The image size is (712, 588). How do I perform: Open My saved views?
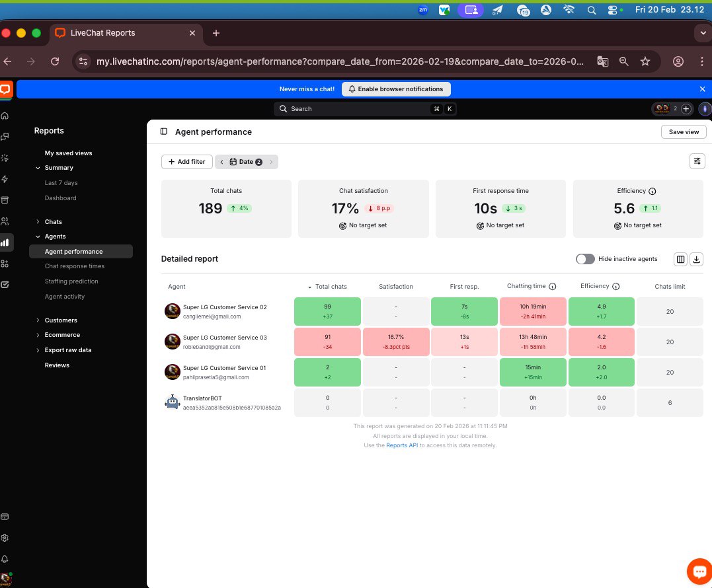(x=68, y=153)
